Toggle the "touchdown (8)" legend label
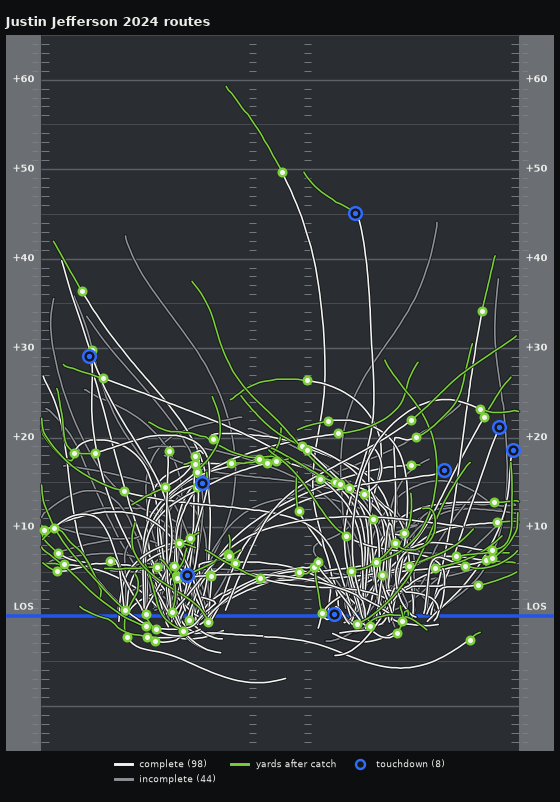 click(x=410, y=764)
